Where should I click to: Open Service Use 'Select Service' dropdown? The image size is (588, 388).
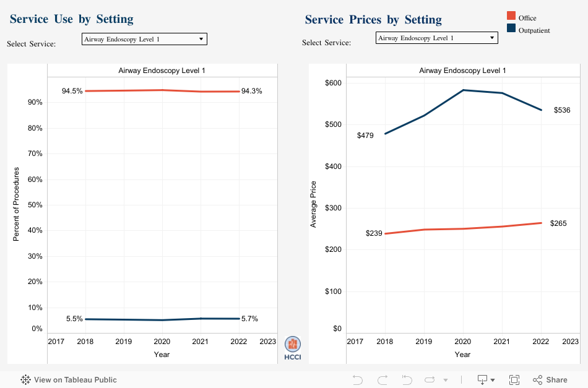point(144,39)
